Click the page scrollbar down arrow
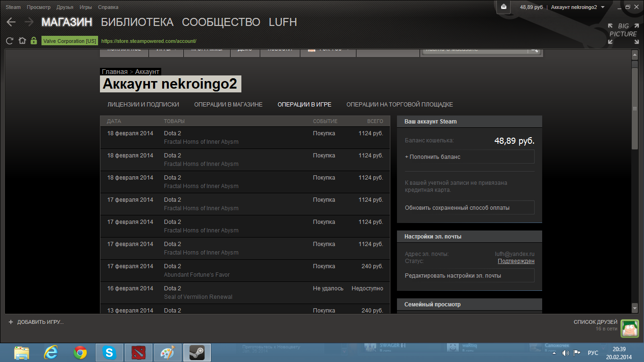644x362 pixels. click(635, 308)
